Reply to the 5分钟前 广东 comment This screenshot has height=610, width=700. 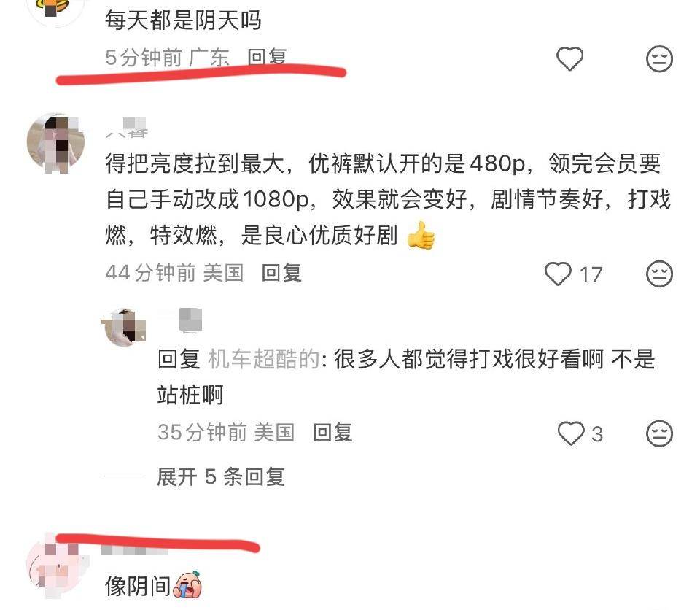pyautogui.click(x=267, y=57)
